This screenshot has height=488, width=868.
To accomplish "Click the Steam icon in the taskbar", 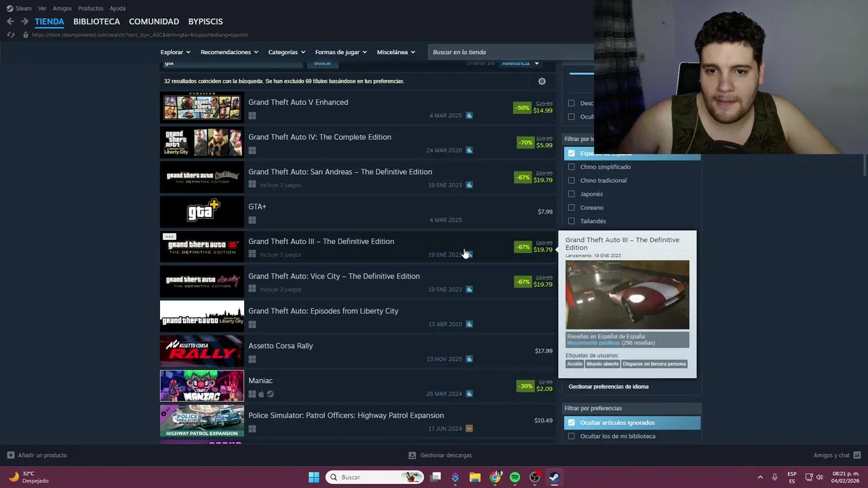I will (x=554, y=477).
